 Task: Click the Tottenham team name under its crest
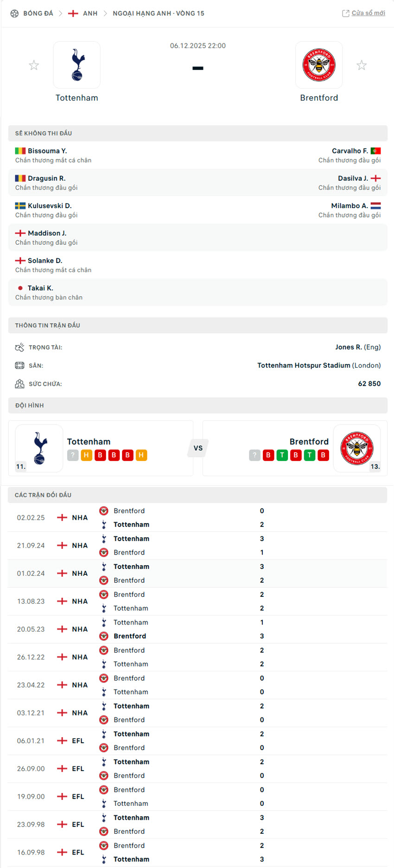[76, 97]
